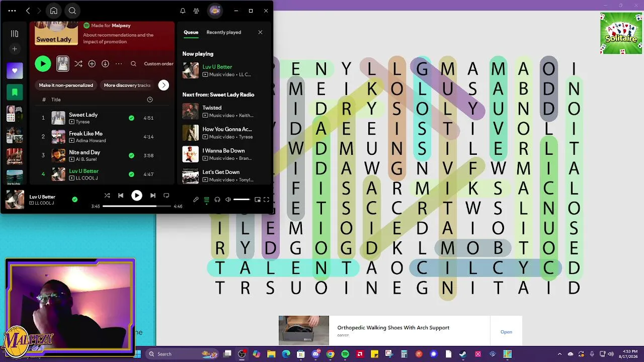Select Twisted in the queue
Screen dimensions: 644x362
click(x=223, y=111)
